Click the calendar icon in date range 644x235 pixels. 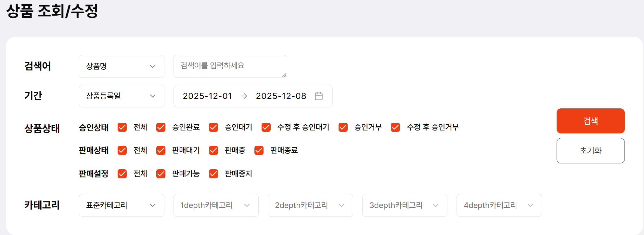[318, 96]
